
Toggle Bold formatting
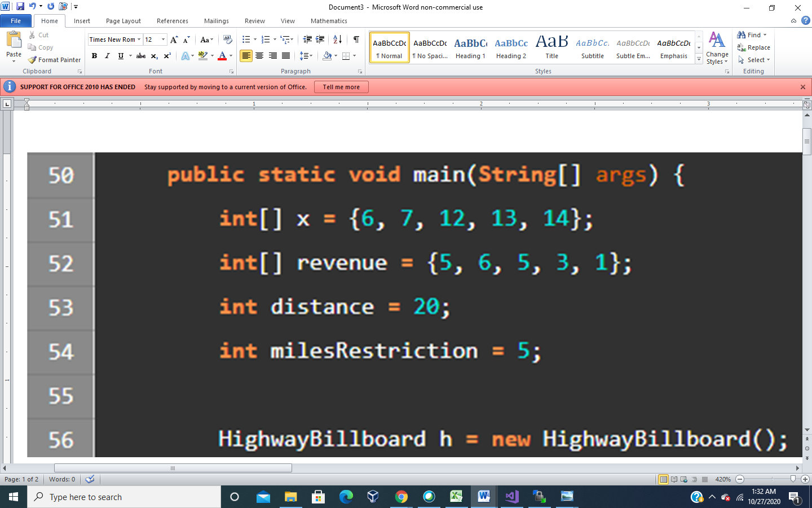pyautogui.click(x=94, y=56)
